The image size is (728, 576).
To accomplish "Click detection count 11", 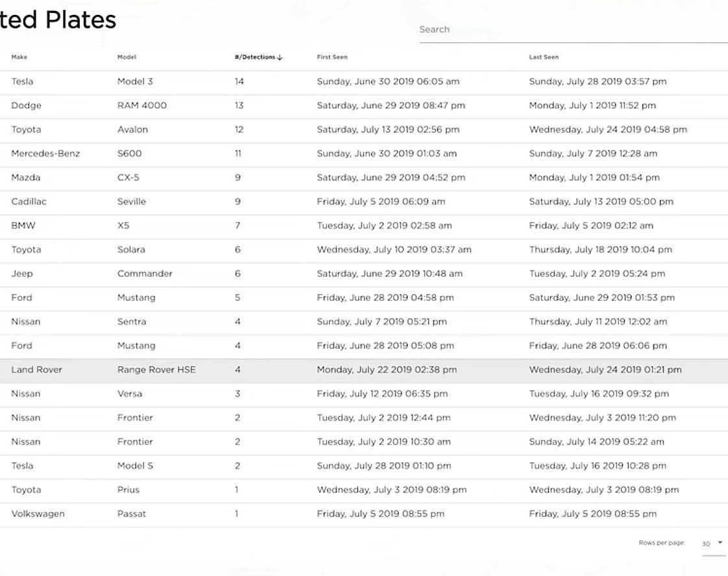I will coord(238,154).
